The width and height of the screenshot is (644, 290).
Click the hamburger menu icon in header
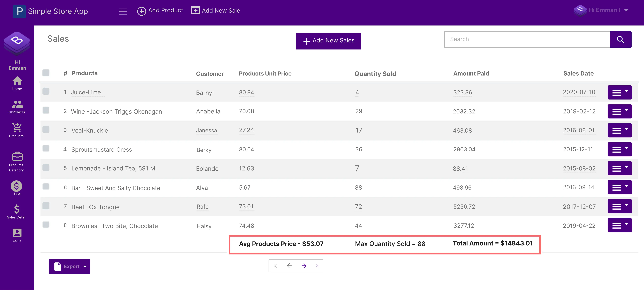click(123, 11)
